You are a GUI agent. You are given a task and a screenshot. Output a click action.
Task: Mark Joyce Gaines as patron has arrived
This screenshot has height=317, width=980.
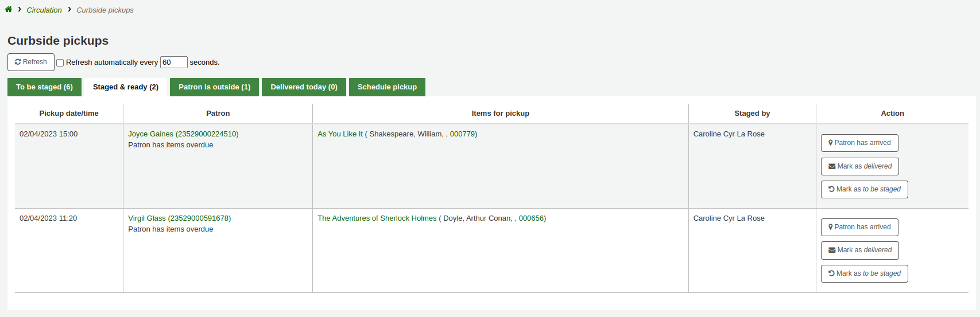click(859, 143)
